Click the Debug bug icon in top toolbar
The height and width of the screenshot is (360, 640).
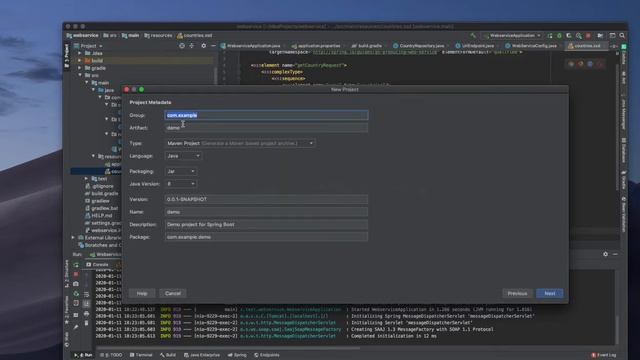[x=559, y=36]
